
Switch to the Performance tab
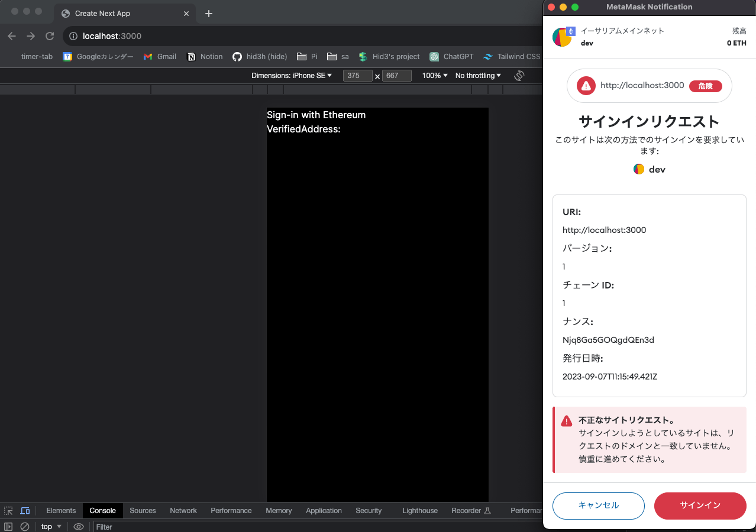click(231, 511)
